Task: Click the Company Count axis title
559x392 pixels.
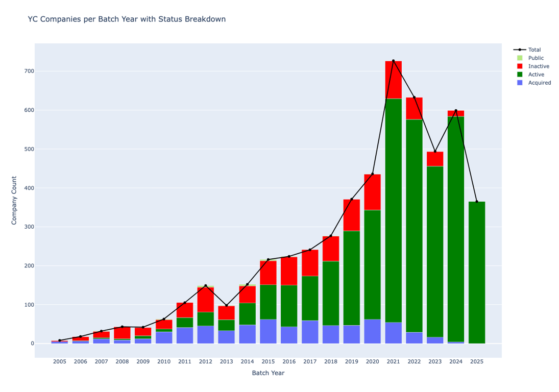Action: [14, 200]
